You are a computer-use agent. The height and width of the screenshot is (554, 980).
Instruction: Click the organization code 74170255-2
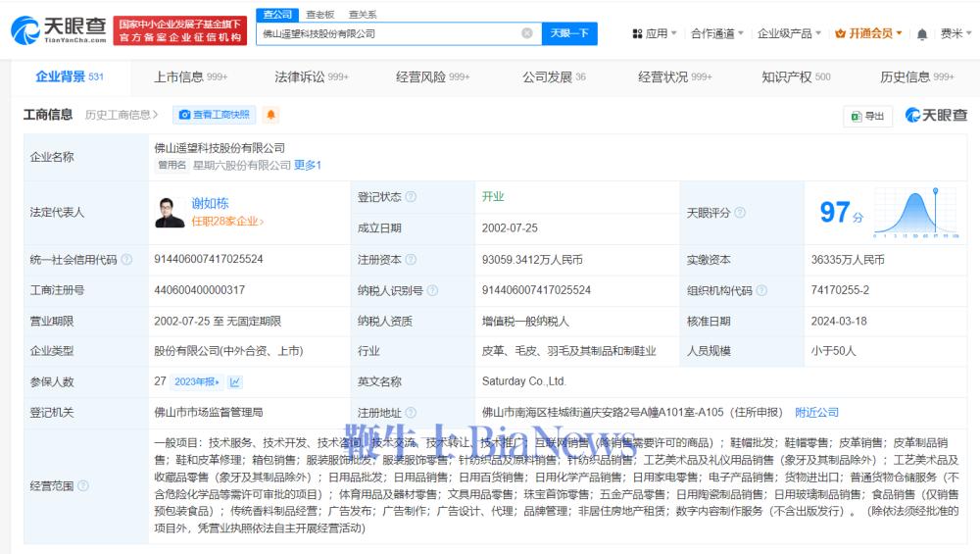(840, 290)
